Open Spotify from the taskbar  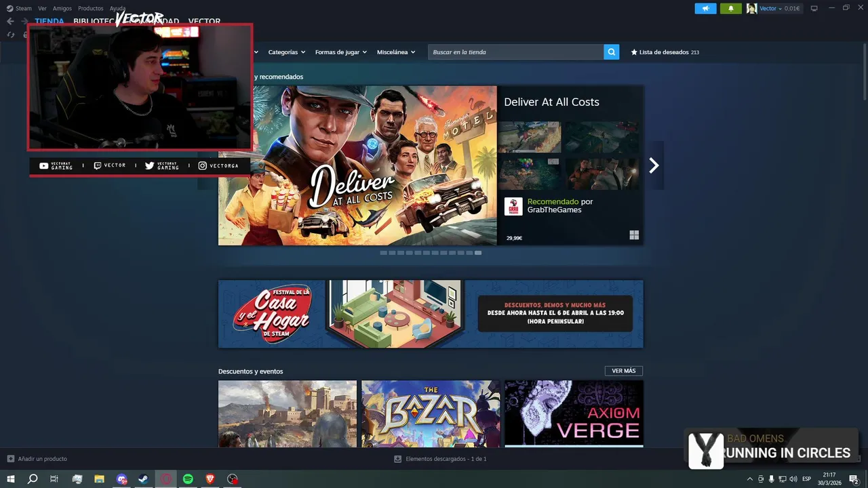pos(189,479)
